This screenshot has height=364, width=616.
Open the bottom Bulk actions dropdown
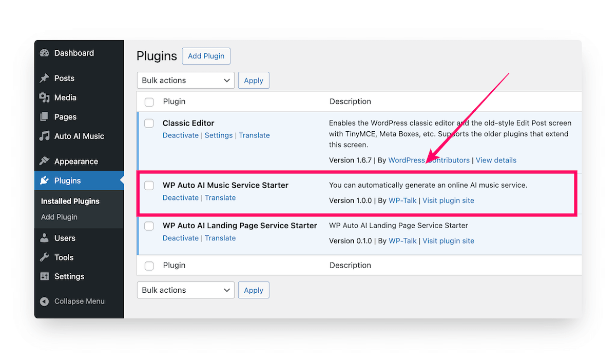click(x=185, y=290)
